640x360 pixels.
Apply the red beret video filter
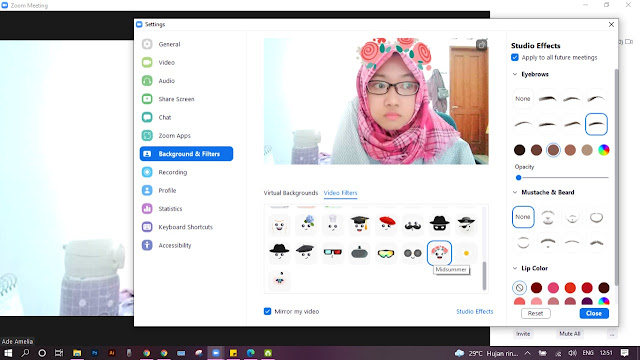click(x=386, y=224)
